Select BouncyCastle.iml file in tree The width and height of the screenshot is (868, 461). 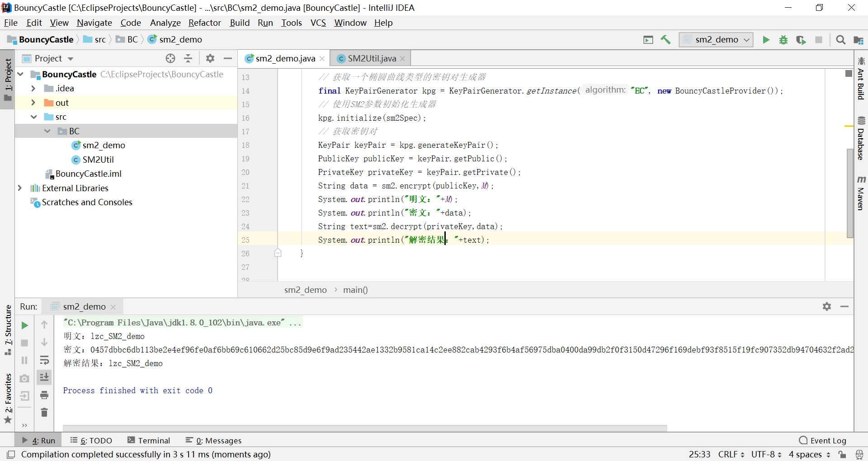click(x=89, y=174)
